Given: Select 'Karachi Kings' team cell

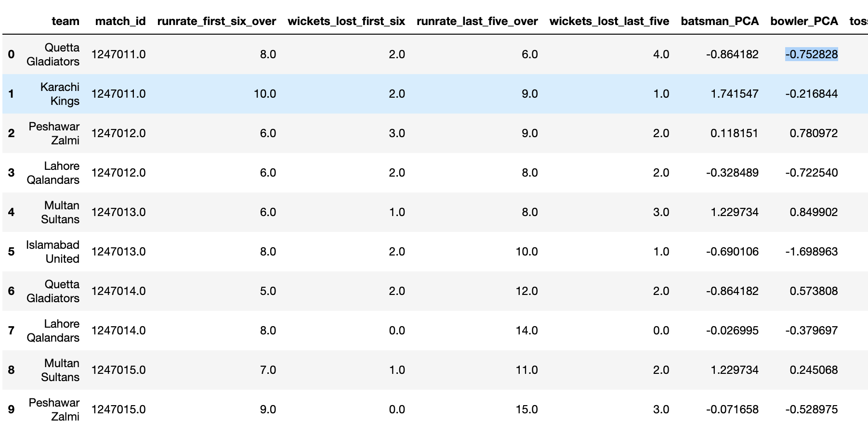Looking at the screenshot, I should click(x=60, y=94).
